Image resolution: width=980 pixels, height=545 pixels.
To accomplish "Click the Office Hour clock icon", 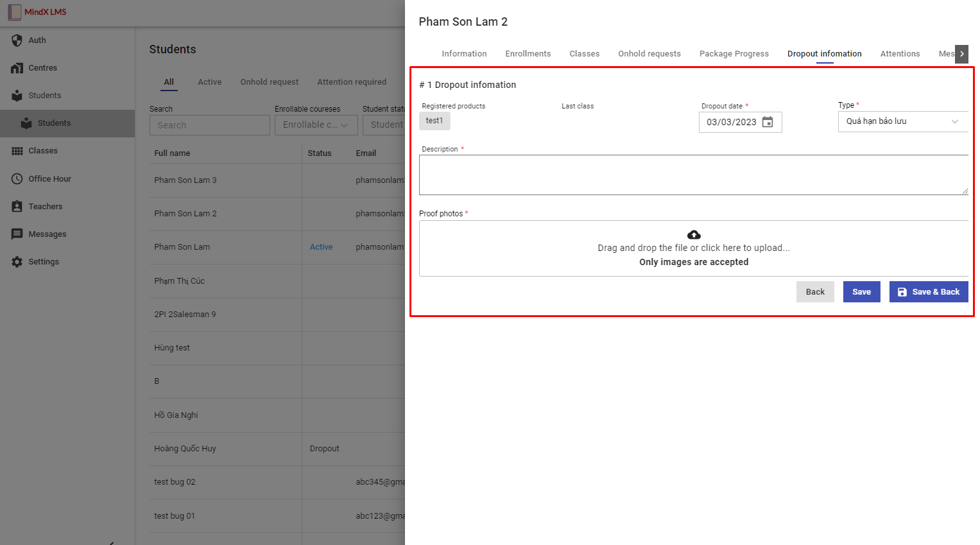I will [x=17, y=179].
